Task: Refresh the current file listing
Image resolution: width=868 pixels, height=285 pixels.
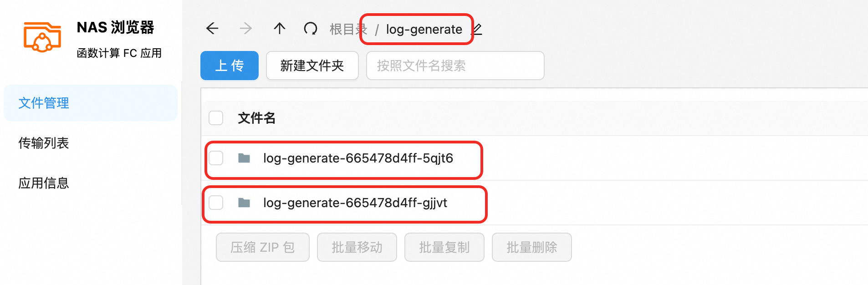Action: point(311,29)
